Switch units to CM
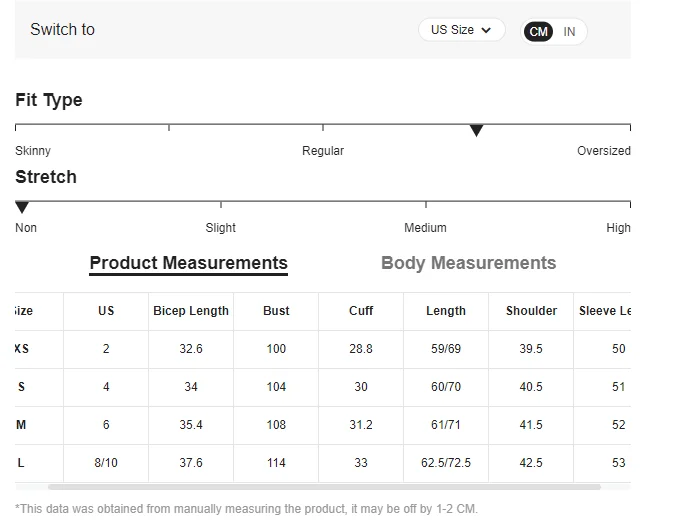Screen dimensions: 674x529 (539, 32)
